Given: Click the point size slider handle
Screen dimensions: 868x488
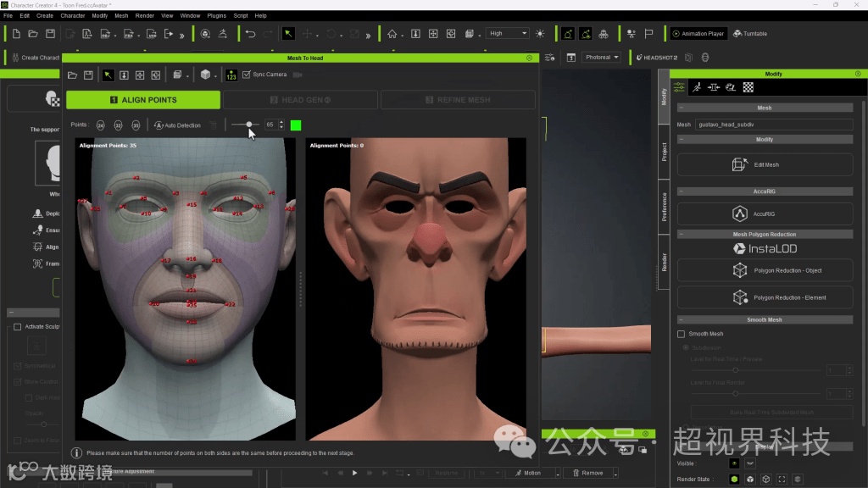Looking at the screenshot, I should 249,125.
